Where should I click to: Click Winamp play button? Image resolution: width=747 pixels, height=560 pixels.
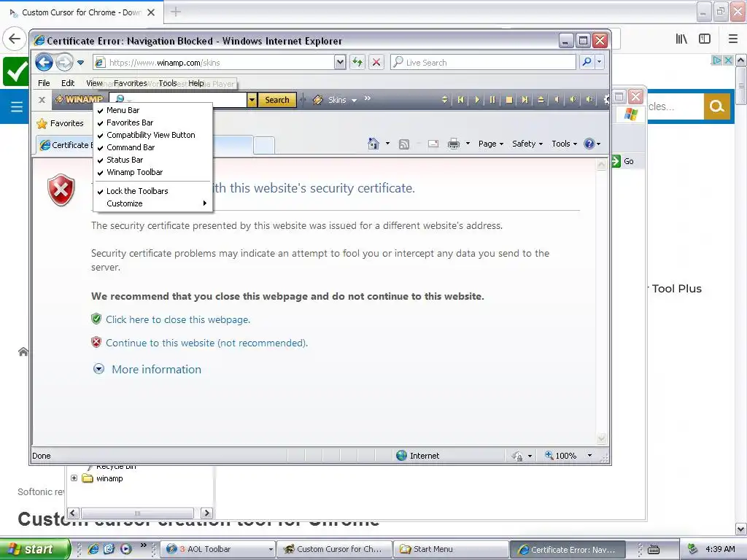(x=477, y=99)
